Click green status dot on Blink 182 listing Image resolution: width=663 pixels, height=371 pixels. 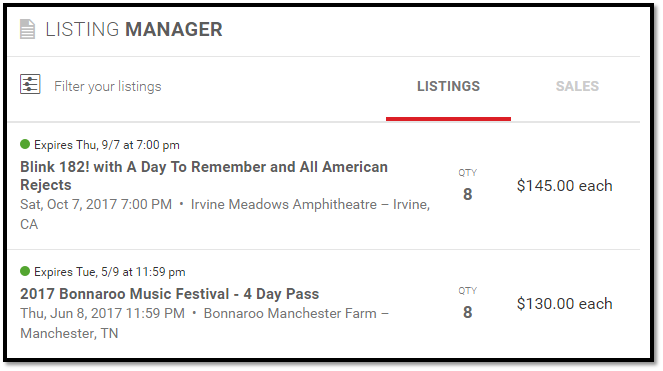pos(25,144)
